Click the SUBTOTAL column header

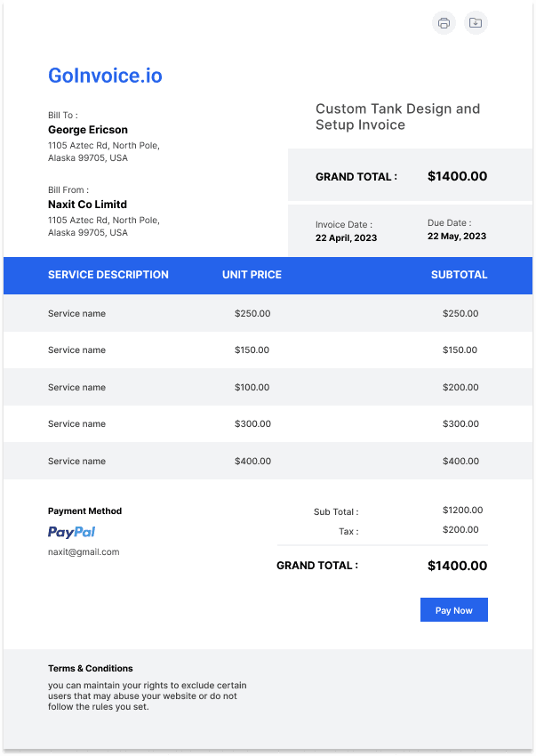click(x=459, y=275)
